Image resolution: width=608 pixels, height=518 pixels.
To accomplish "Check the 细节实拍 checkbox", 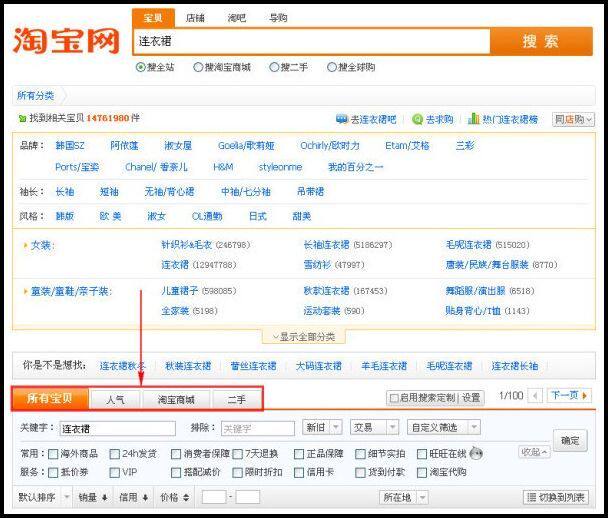I will tap(360, 454).
